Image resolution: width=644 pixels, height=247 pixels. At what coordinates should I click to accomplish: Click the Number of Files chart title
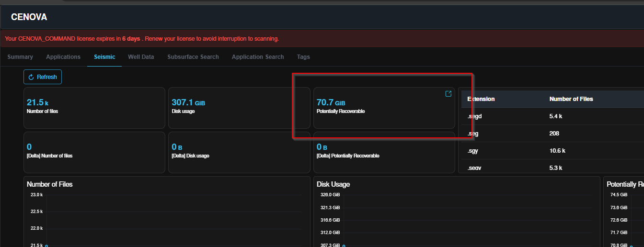(x=50, y=184)
